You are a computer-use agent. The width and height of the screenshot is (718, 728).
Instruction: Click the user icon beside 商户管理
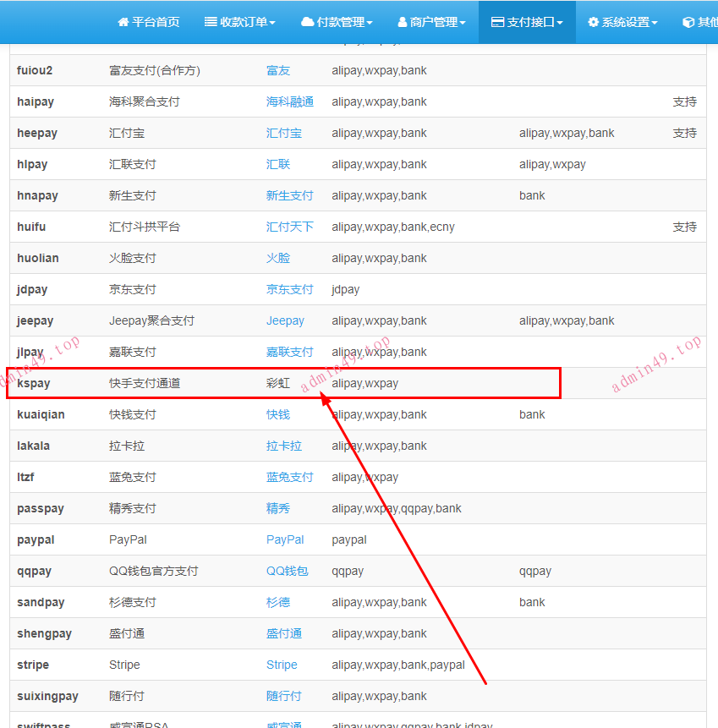point(402,23)
